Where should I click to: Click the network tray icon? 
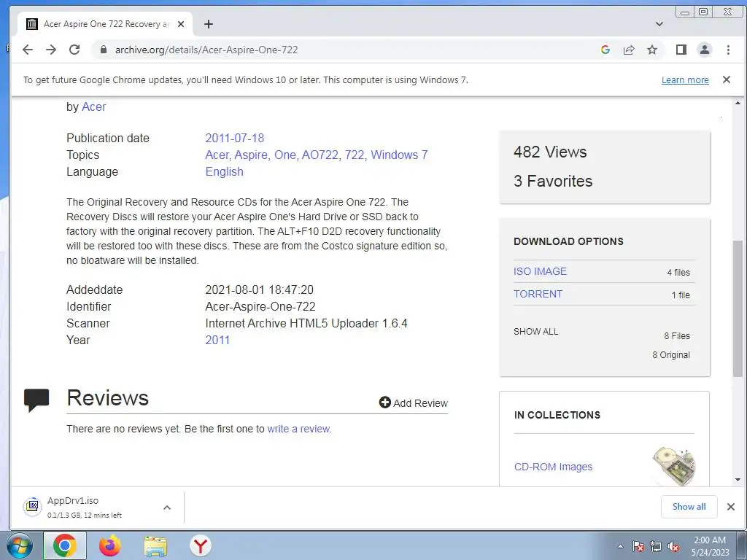click(x=656, y=547)
